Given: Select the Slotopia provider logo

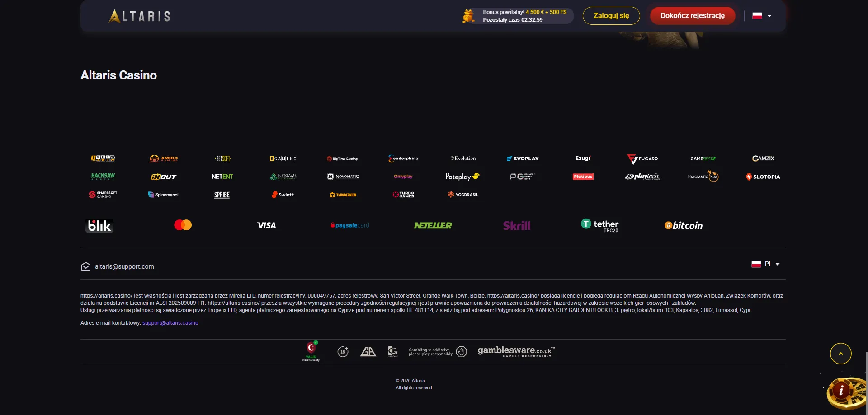Looking at the screenshot, I should 763,177.
